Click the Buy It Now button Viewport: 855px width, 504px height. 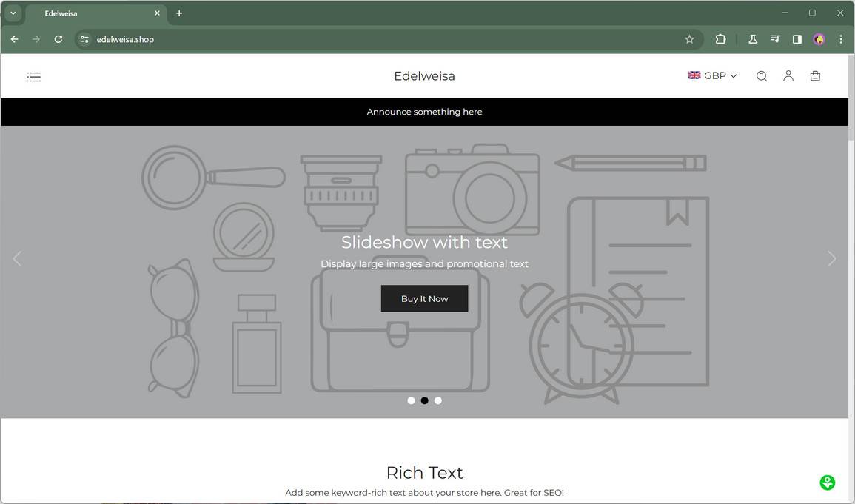[x=424, y=298]
